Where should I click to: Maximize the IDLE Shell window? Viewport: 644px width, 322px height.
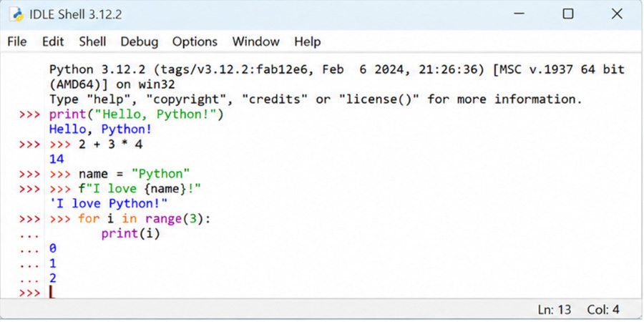coord(568,14)
